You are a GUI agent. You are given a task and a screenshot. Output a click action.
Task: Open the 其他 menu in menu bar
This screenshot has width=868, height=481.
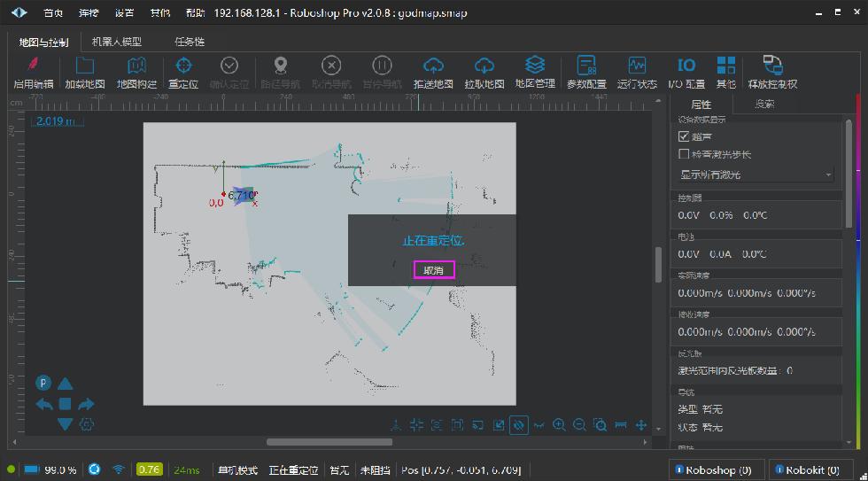tap(160, 12)
